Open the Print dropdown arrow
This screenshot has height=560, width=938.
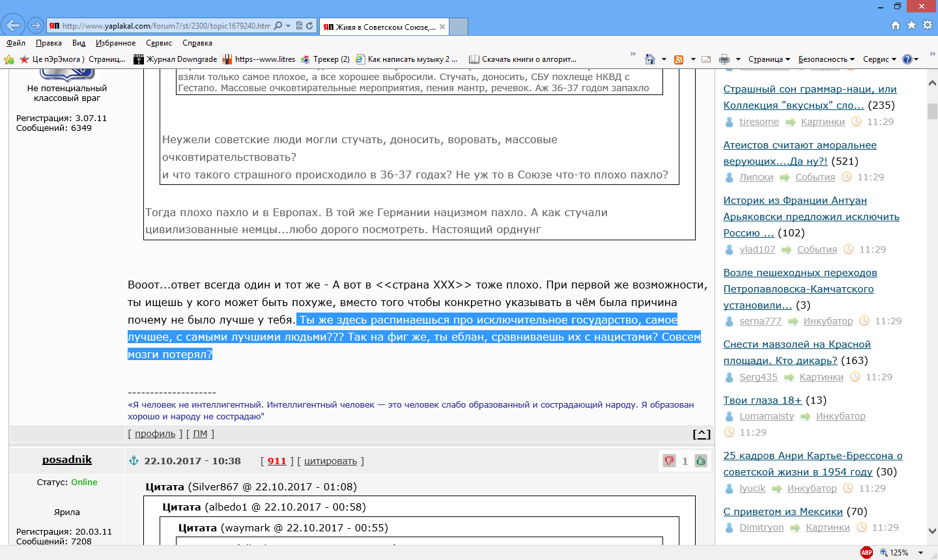coord(738,59)
